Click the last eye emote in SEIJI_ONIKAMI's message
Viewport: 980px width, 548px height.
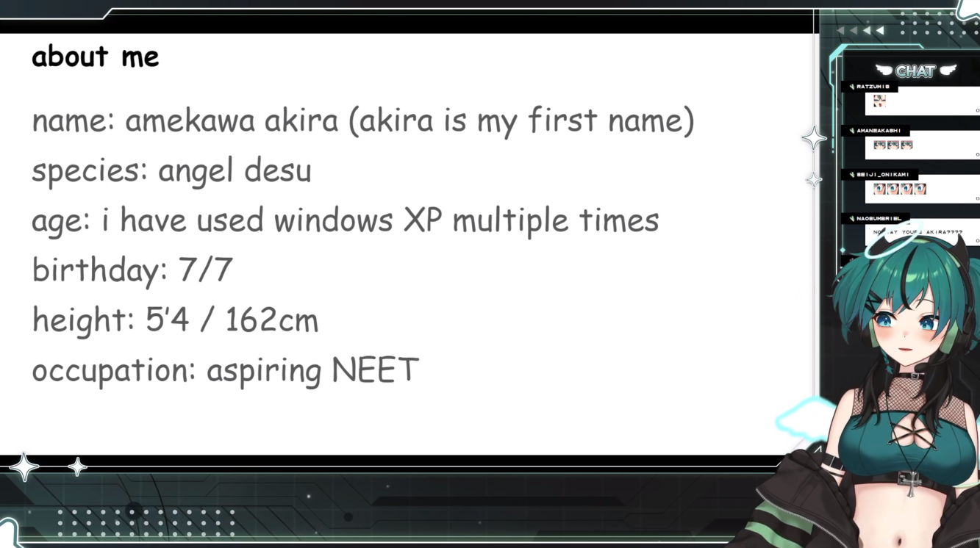[920, 189]
